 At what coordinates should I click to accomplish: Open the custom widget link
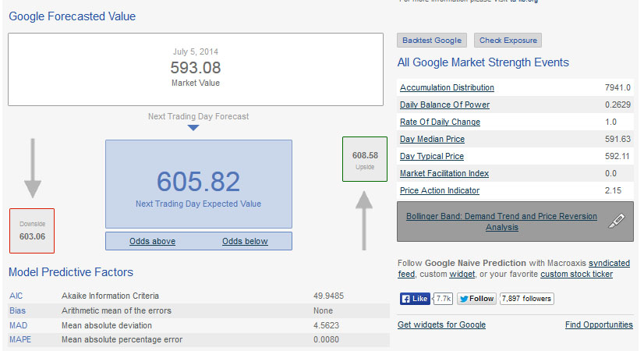(x=462, y=274)
